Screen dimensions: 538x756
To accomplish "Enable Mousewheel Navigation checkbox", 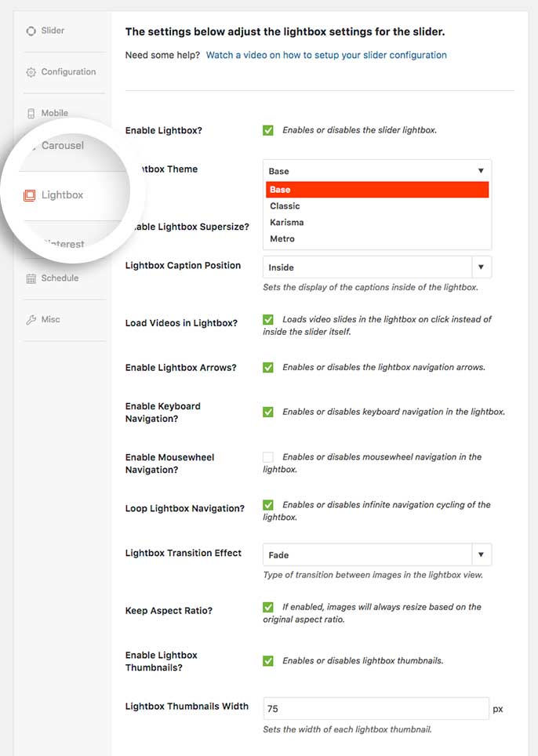I will click(268, 457).
